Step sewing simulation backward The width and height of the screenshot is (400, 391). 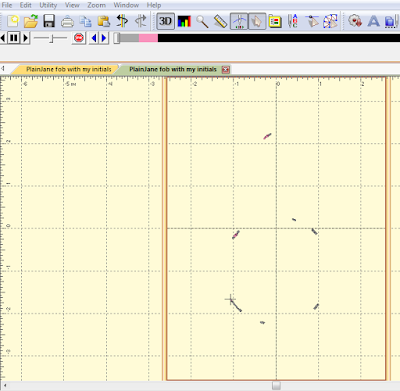click(3, 38)
